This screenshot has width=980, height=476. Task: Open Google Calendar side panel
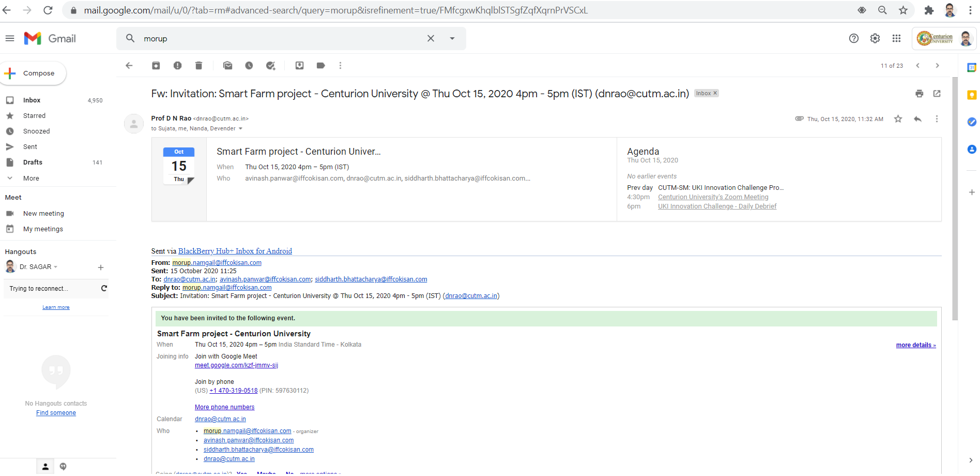coord(972,68)
